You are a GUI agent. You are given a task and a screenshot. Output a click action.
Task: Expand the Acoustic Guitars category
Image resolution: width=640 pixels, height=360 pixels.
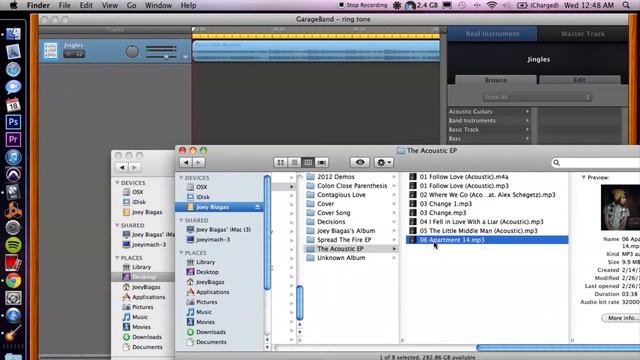[489, 111]
